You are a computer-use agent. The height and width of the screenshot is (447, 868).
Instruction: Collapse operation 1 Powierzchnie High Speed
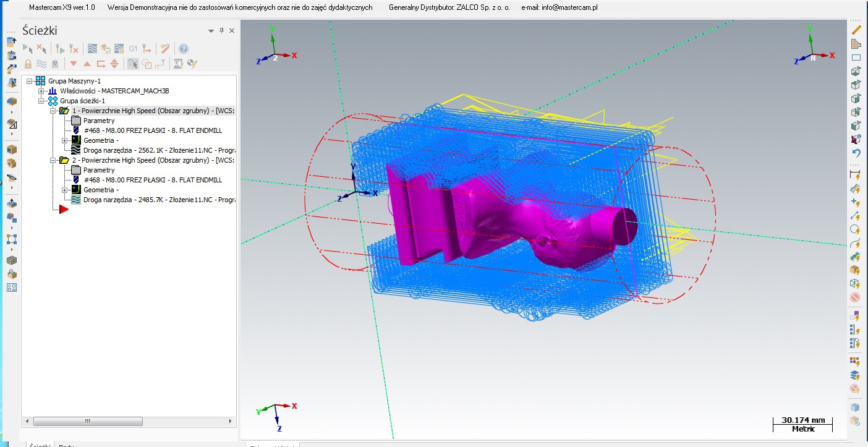(x=53, y=111)
